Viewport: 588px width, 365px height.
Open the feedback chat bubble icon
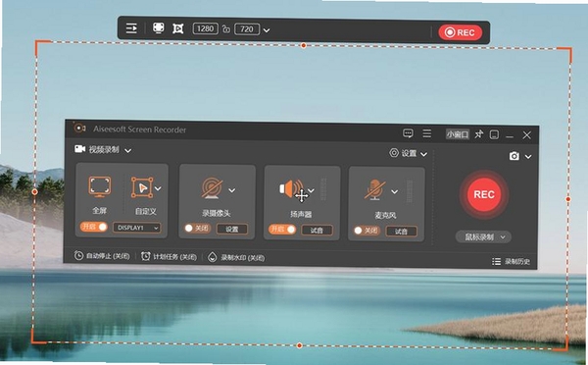point(408,132)
